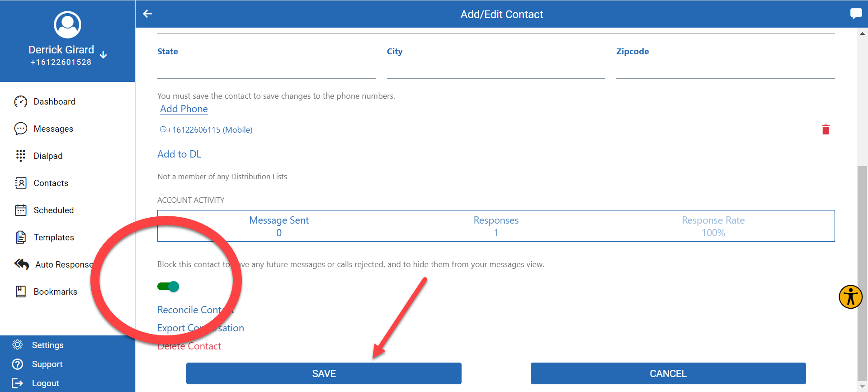Open the chat bubble icon top right
The height and width of the screenshot is (392, 868).
(x=856, y=13)
